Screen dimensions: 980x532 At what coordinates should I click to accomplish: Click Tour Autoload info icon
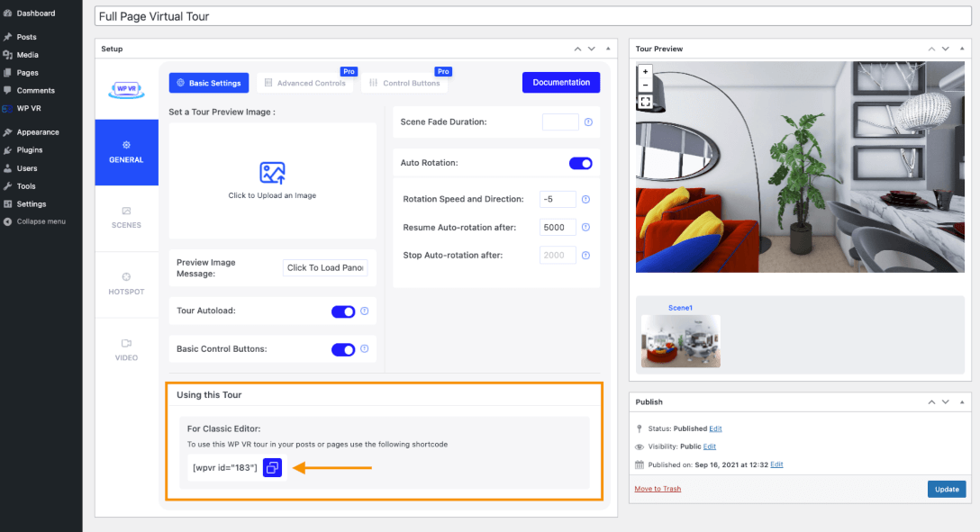pos(365,311)
